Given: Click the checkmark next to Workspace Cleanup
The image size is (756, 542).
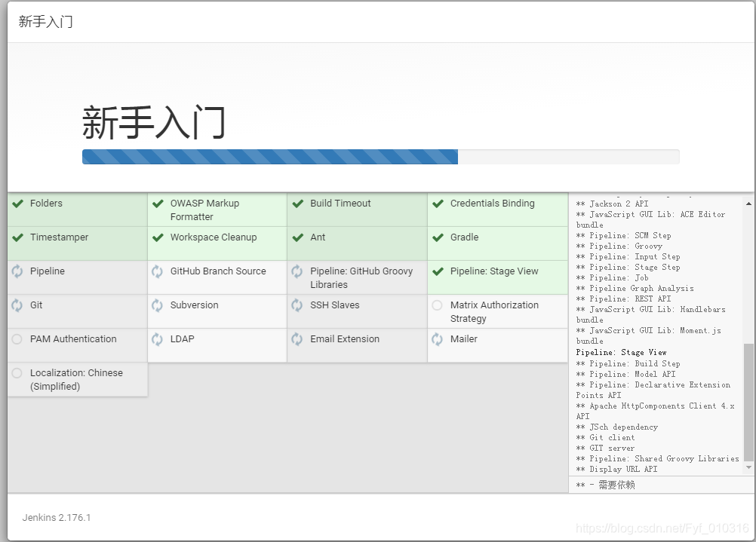Looking at the screenshot, I should [x=158, y=237].
